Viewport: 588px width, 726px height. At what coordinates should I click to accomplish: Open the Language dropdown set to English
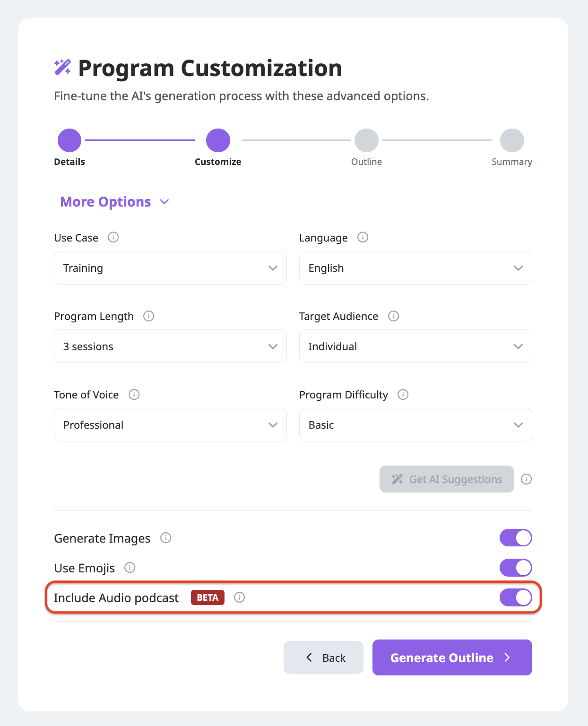click(415, 268)
